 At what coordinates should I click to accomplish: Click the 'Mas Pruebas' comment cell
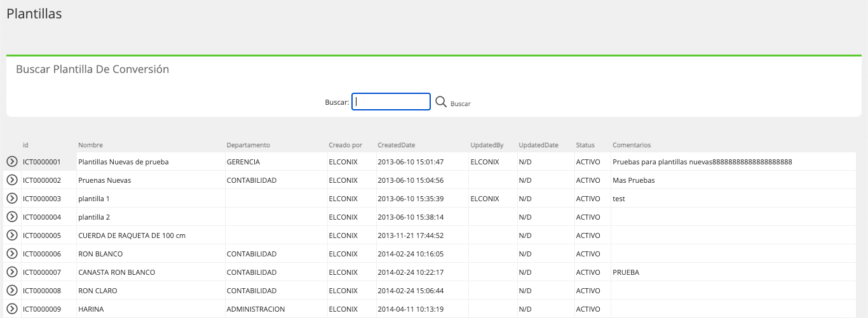coord(733,180)
